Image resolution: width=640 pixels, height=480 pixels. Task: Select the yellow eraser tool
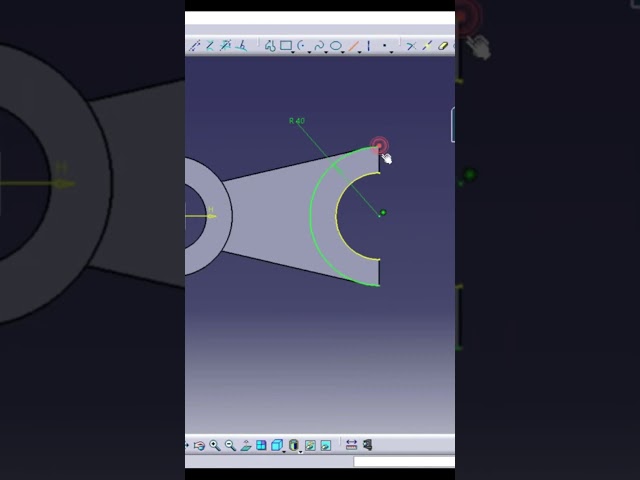[x=443, y=46]
